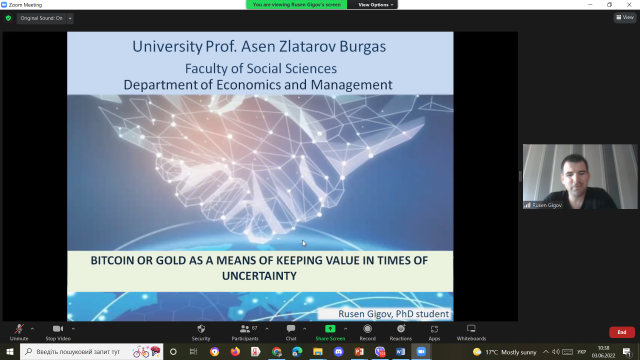Expand the audio options arrow beside Unmute
The image size is (640, 360).
pyautogui.click(x=32, y=329)
